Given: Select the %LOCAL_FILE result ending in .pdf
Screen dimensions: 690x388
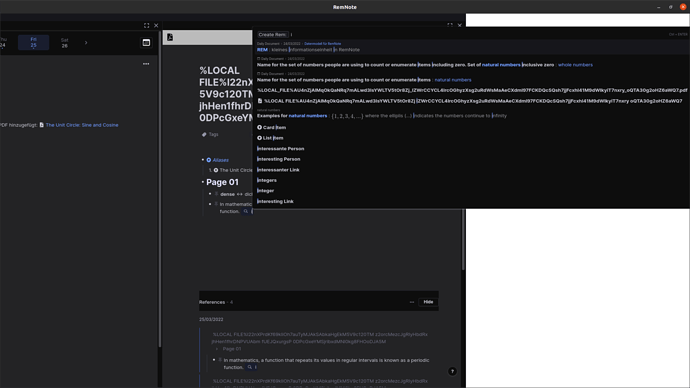Looking at the screenshot, I should 472,90.
